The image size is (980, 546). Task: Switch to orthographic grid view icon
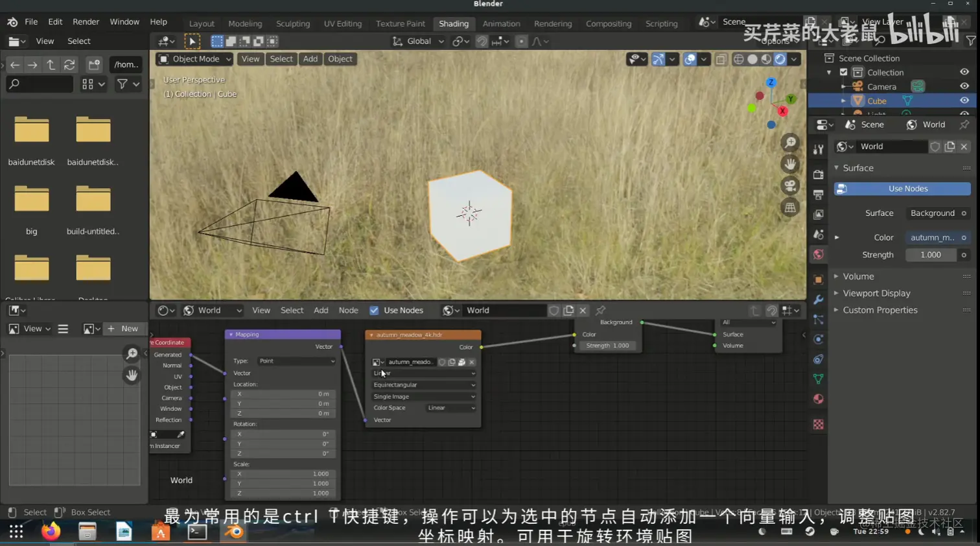tap(790, 208)
